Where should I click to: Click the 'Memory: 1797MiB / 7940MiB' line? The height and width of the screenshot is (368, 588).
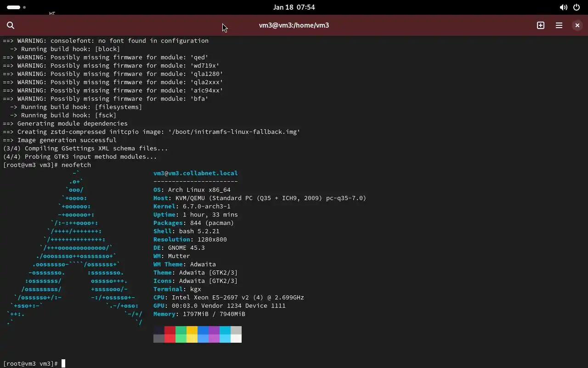pos(199,314)
